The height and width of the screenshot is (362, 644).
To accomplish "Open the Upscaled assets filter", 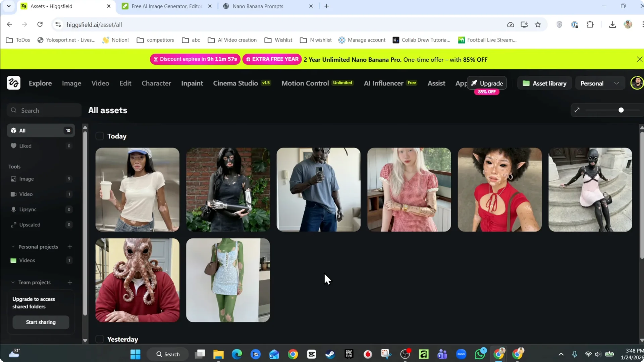I will coord(30,225).
